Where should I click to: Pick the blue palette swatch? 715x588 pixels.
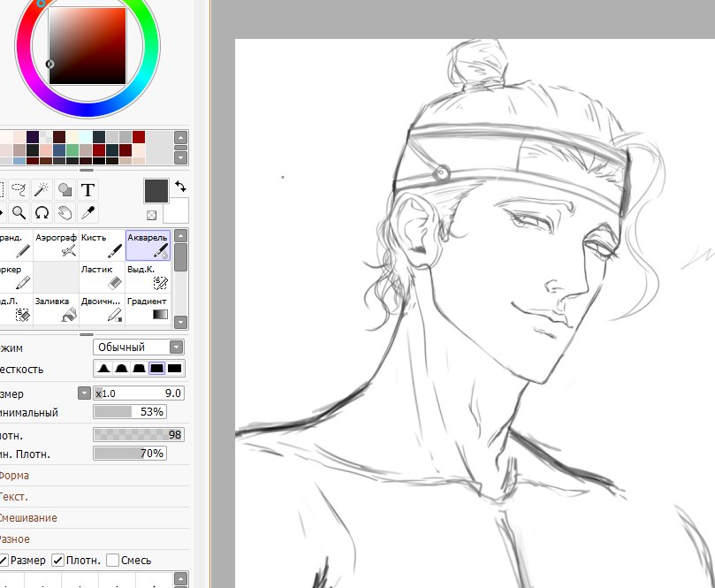pos(59,150)
